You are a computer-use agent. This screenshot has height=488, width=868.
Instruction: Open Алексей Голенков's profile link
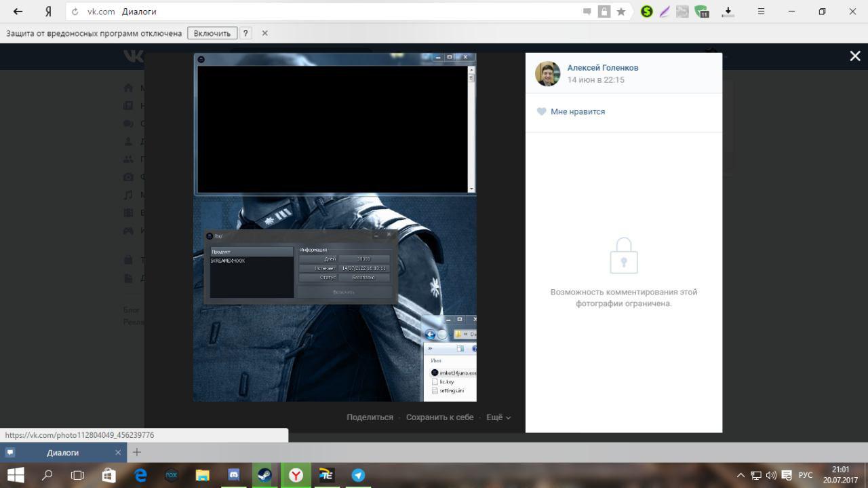click(x=603, y=68)
